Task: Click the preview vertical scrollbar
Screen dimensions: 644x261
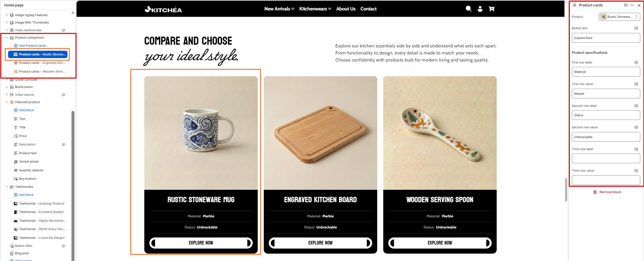Action: pos(566,190)
